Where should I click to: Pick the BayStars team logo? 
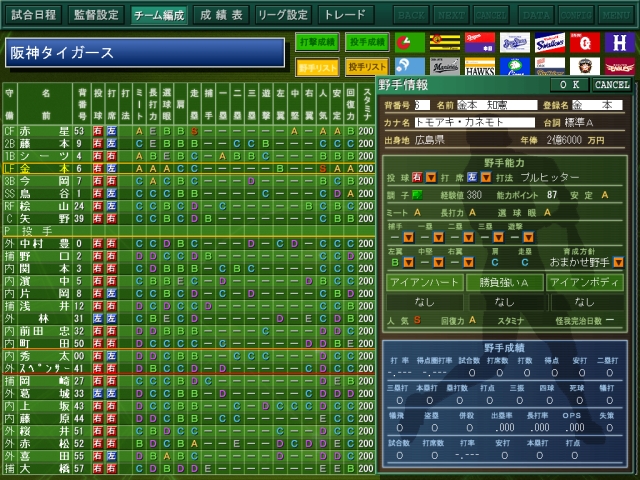(515, 42)
